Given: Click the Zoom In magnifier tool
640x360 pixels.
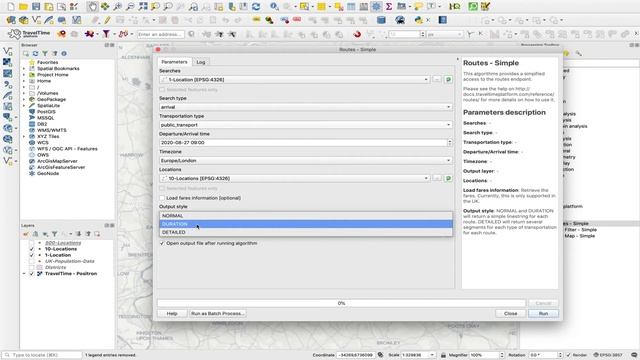Looking at the screenshot, I should point(118,7).
